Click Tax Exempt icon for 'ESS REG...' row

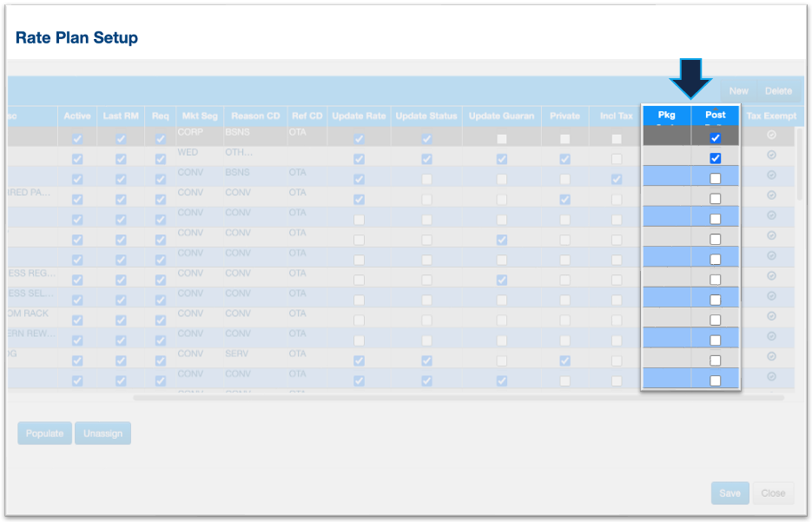tap(771, 275)
